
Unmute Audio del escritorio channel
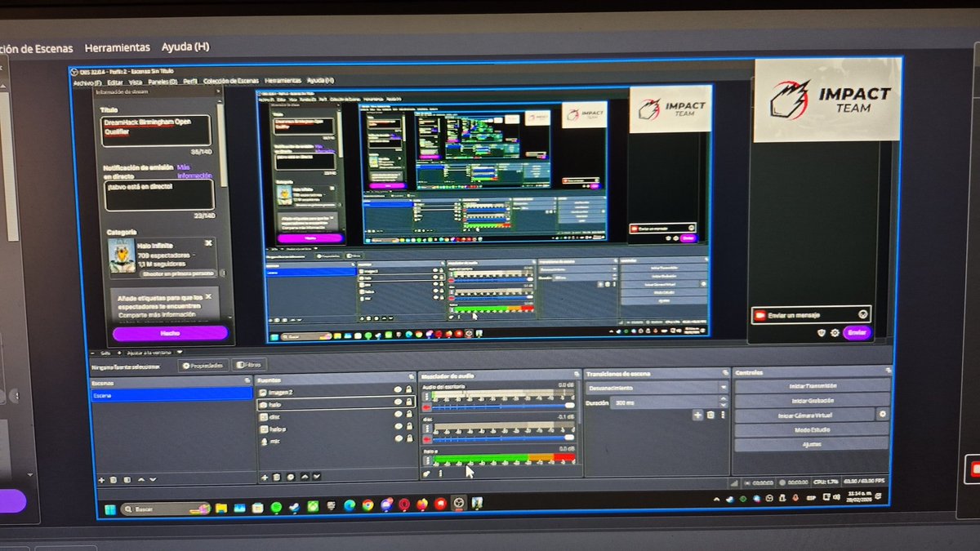tap(426, 407)
